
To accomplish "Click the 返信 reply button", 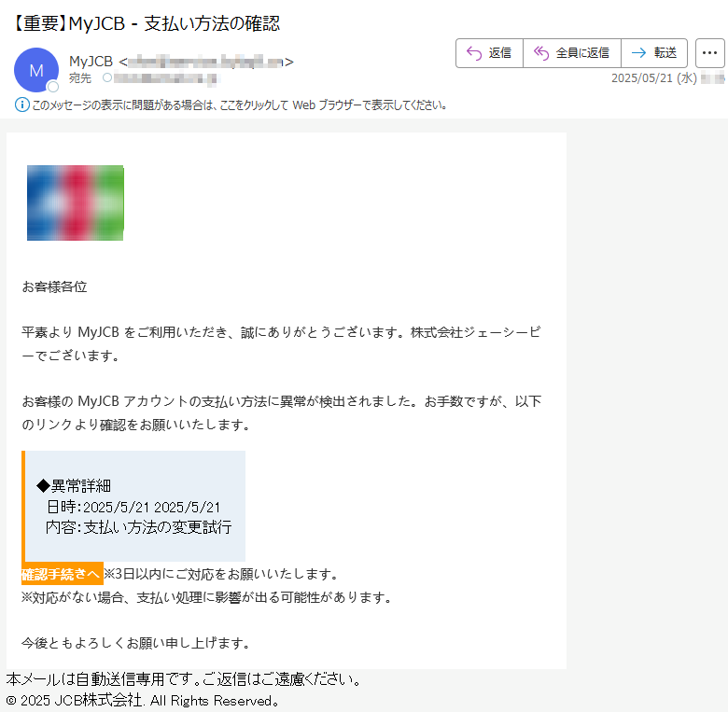I will (489, 53).
